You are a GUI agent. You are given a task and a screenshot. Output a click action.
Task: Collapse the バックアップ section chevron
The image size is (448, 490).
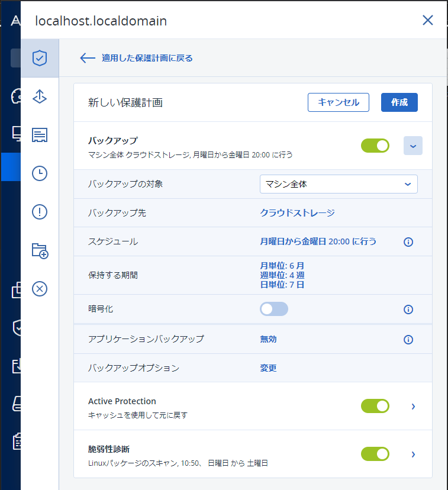[x=413, y=146]
